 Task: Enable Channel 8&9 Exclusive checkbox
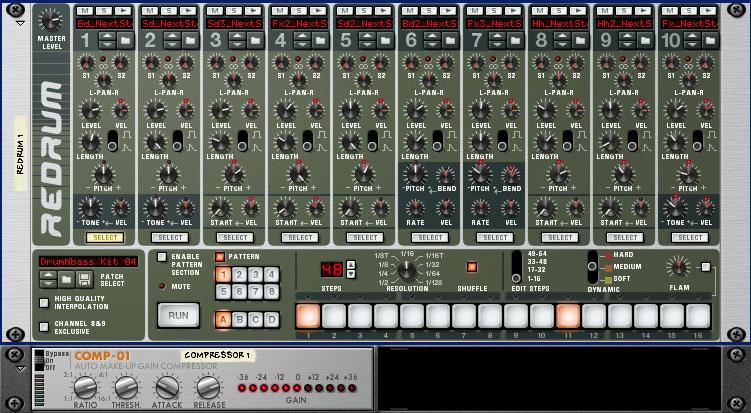(x=44, y=327)
